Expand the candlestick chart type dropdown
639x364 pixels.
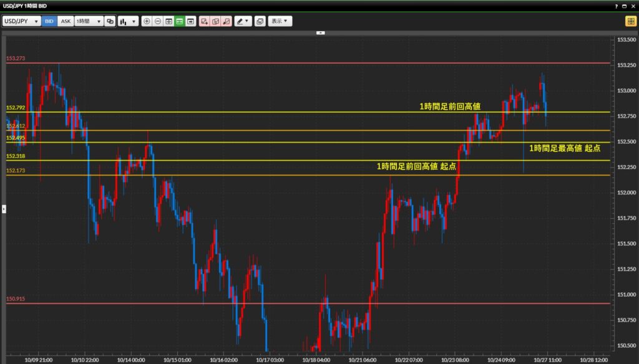pos(128,21)
